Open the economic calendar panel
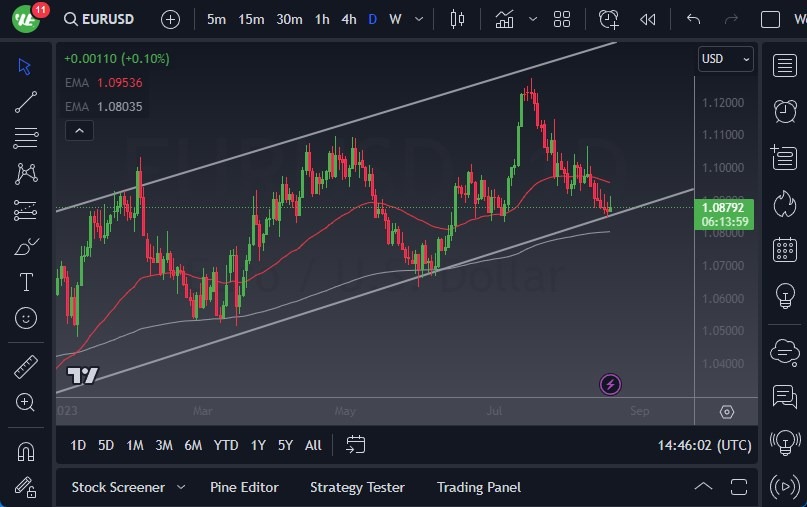The width and height of the screenshot is (807, 507). pos(785,249)
